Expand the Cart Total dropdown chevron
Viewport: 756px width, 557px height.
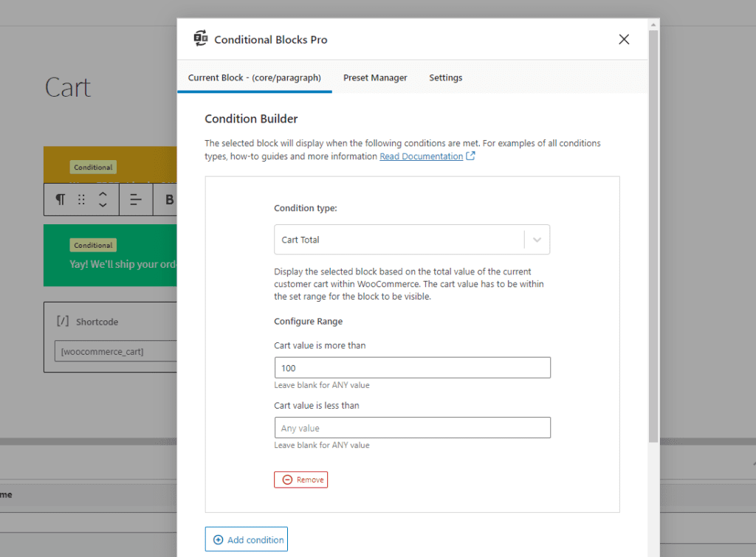537,240
